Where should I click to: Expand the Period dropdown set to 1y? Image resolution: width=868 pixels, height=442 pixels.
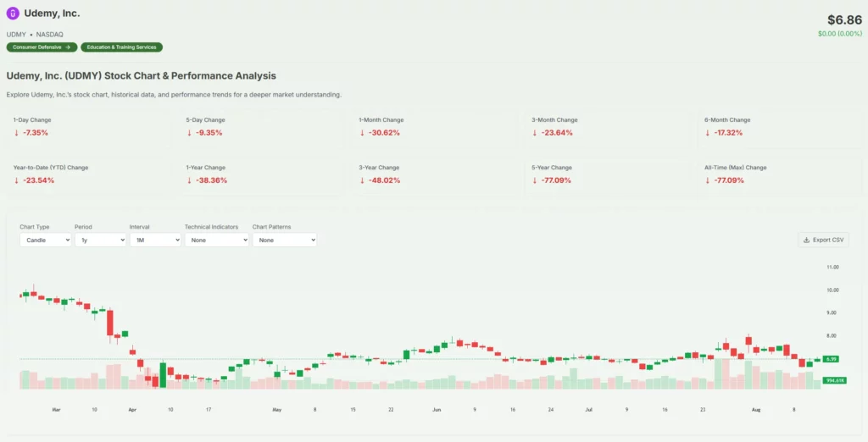click(x=100, y=240)
